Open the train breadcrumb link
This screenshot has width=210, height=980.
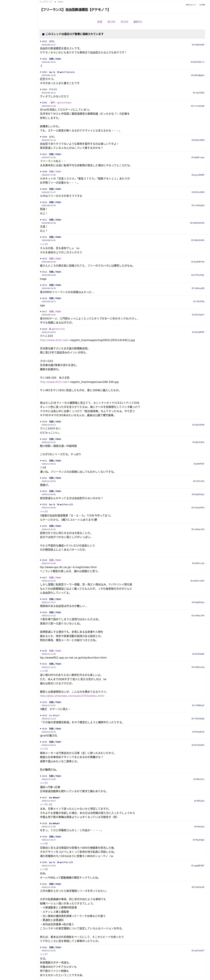pos(61,2)
